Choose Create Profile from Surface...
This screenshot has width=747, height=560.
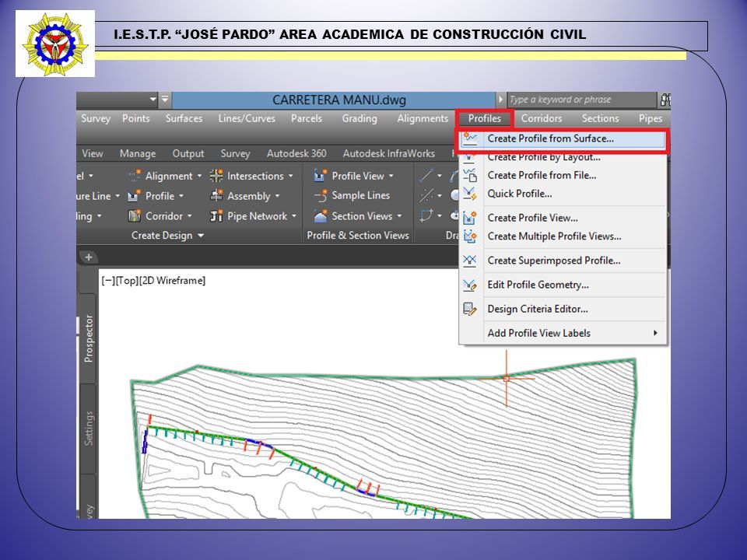563,138
